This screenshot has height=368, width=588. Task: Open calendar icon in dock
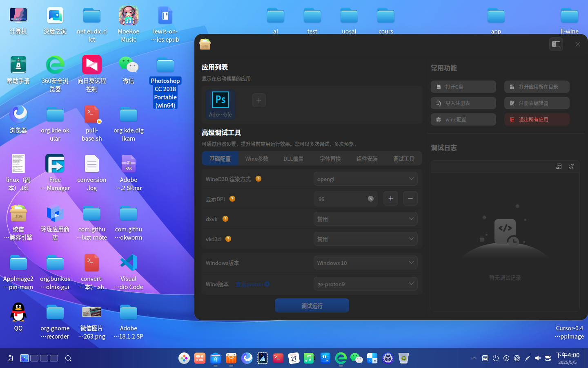pos(294,358)
